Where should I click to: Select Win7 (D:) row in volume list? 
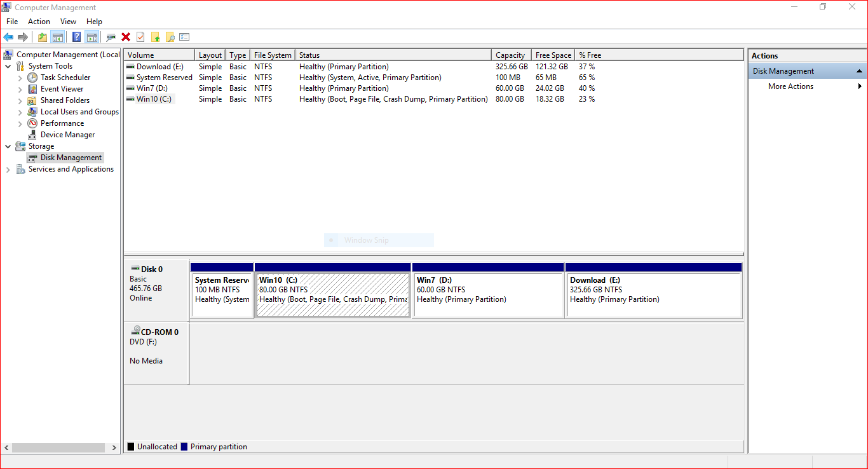(433, 88)
